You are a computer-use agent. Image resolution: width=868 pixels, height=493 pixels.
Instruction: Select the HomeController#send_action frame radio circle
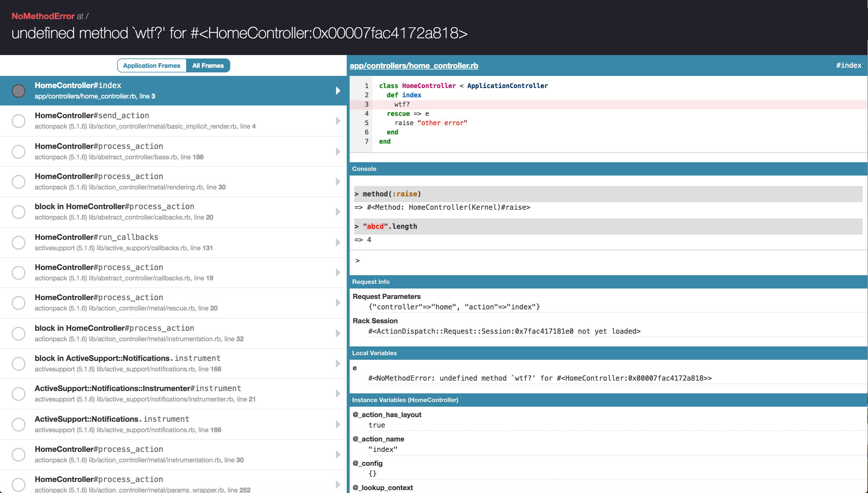[x=19, y=121]
